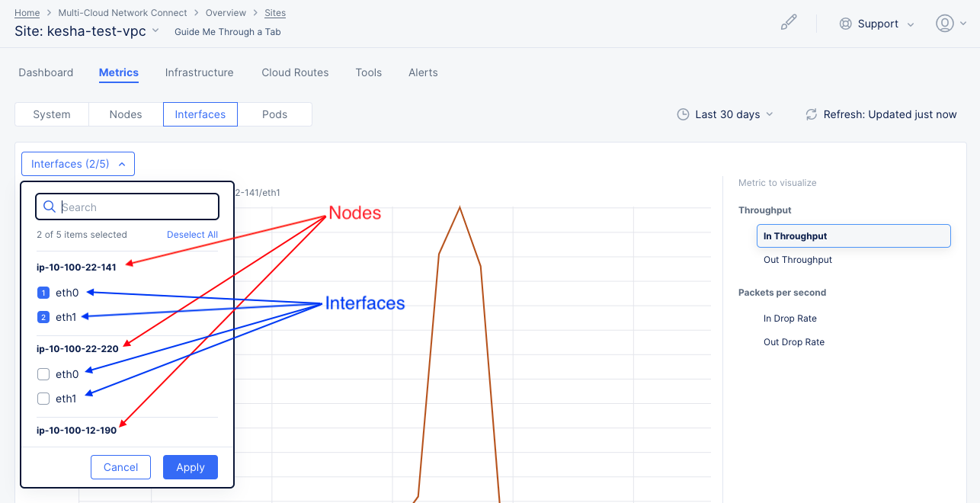Viewport: 980px width, 503px height.
Task: Click the user account avatar icon
Action: pos(945,23)
